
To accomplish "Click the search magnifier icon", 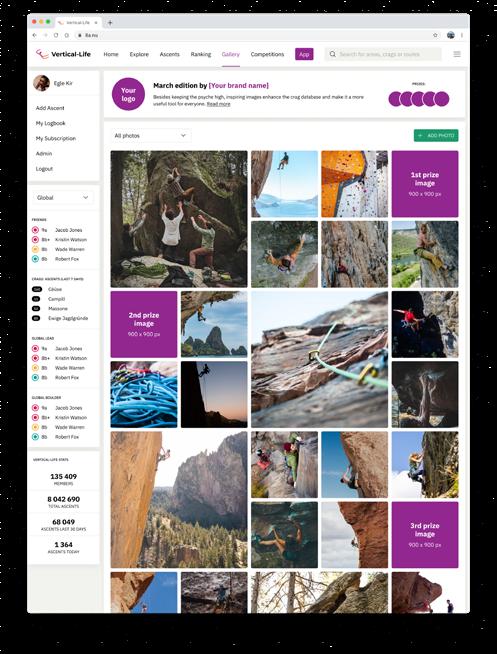I will (332, 54).
